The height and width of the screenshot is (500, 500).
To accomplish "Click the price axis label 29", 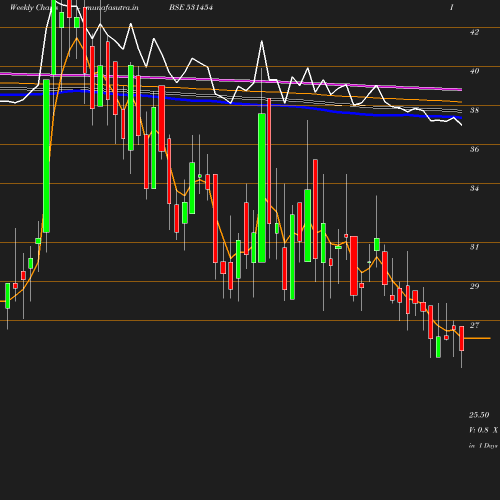I will (x=474, y=286).
